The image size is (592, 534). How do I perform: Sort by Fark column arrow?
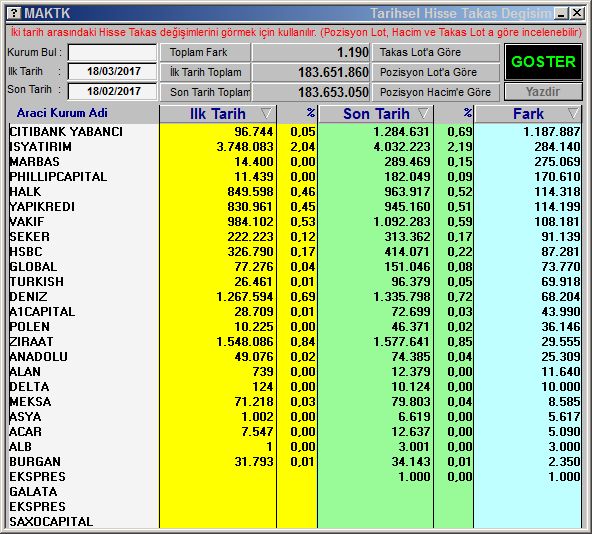573,113
